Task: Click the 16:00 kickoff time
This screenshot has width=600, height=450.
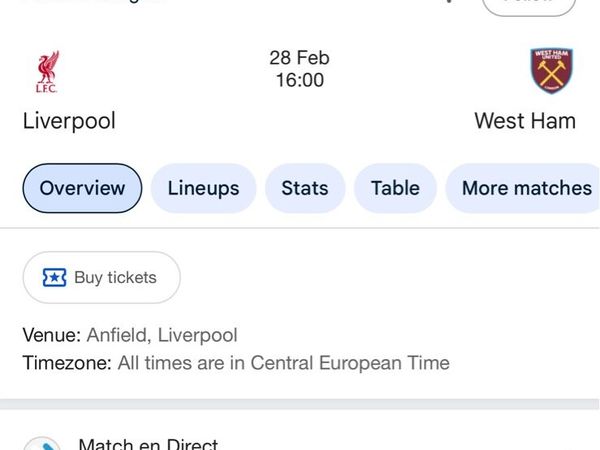Action: pos(299,81)
